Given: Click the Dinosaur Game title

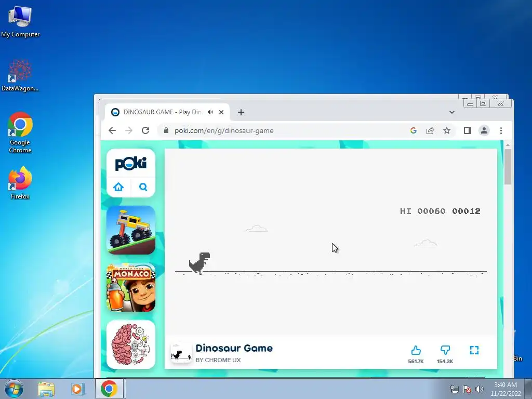Looking at the screenshot, I should pos(234,348).
